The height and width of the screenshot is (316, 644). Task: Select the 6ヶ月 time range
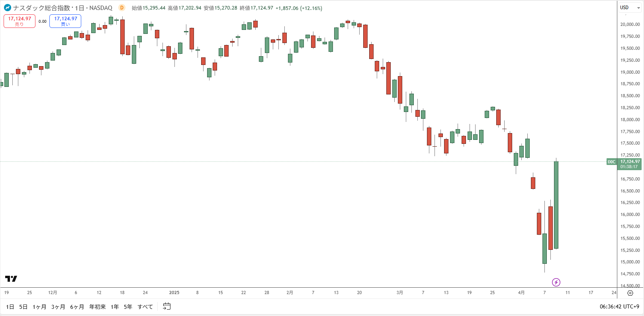coord(77,307)
